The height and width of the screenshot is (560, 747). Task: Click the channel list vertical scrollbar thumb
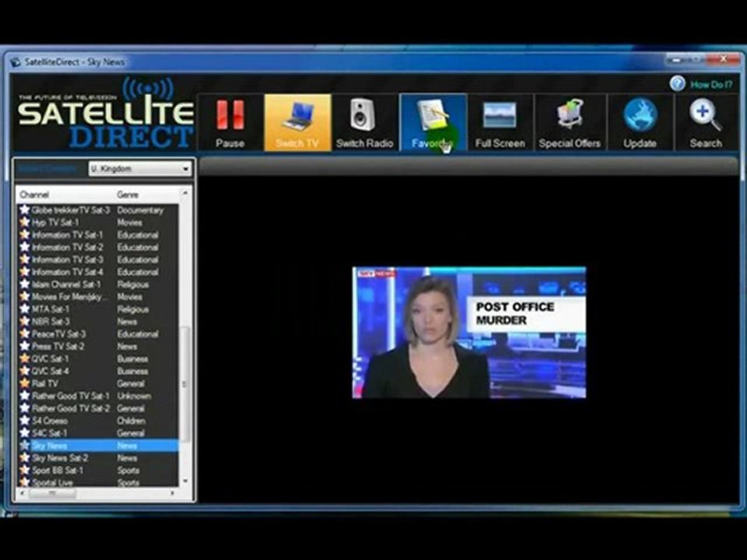(185, 383)
